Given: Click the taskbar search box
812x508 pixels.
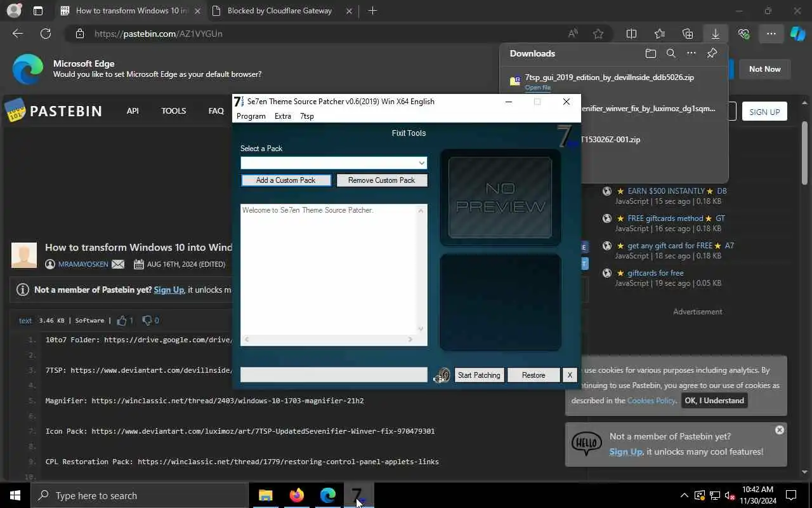Looking at the screenshot, I should [x=140, y=495].
